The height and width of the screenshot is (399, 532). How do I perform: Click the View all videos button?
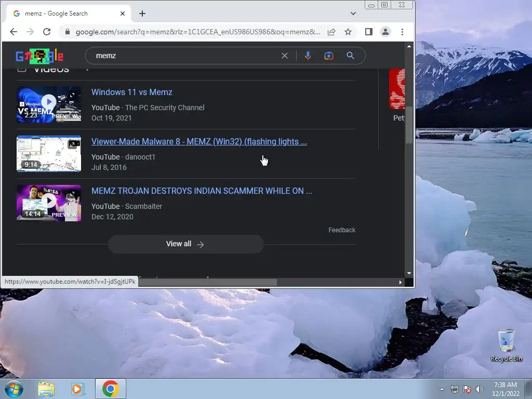(x=185, y=244)
